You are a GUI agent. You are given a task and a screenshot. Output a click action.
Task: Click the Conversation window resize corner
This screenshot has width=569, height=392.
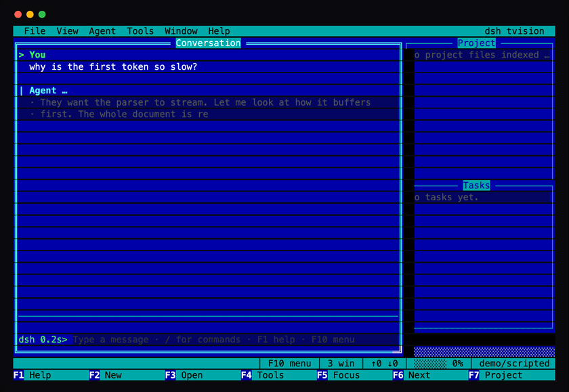click(398, 351)
